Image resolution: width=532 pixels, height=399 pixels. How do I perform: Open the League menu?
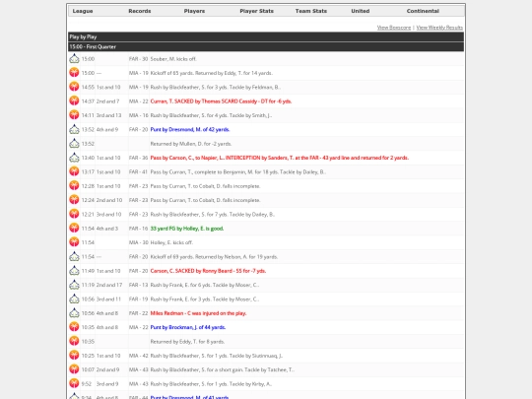tap(83, 11)
